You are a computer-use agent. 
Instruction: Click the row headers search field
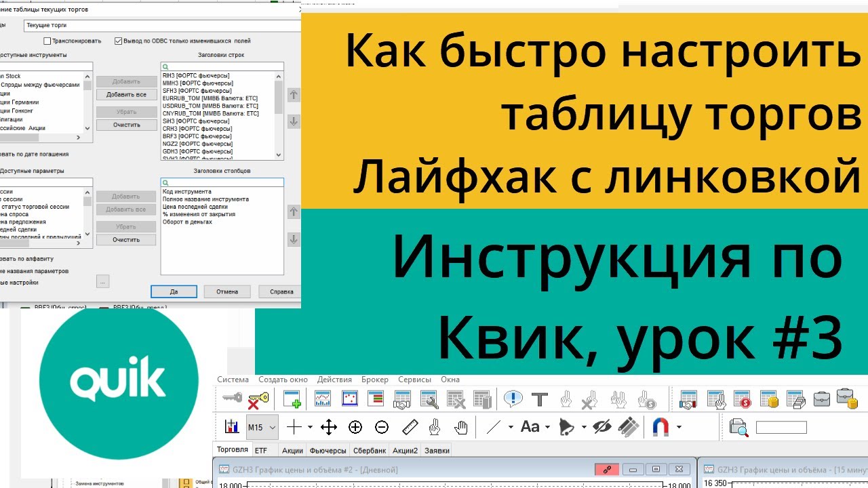click(x=222, y=66)
